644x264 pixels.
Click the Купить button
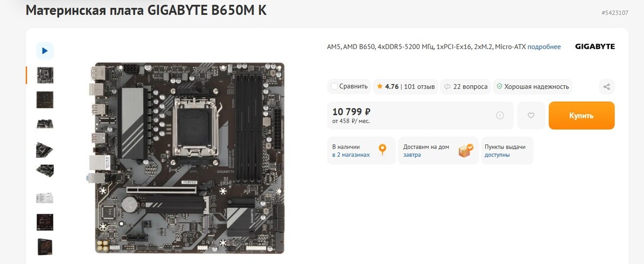(581, 115)
